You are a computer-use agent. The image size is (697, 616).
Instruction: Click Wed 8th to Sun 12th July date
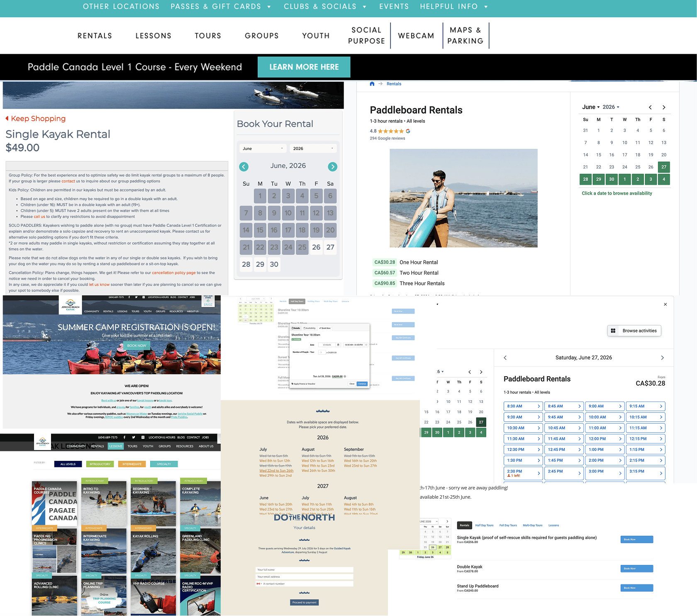point(275,461)
